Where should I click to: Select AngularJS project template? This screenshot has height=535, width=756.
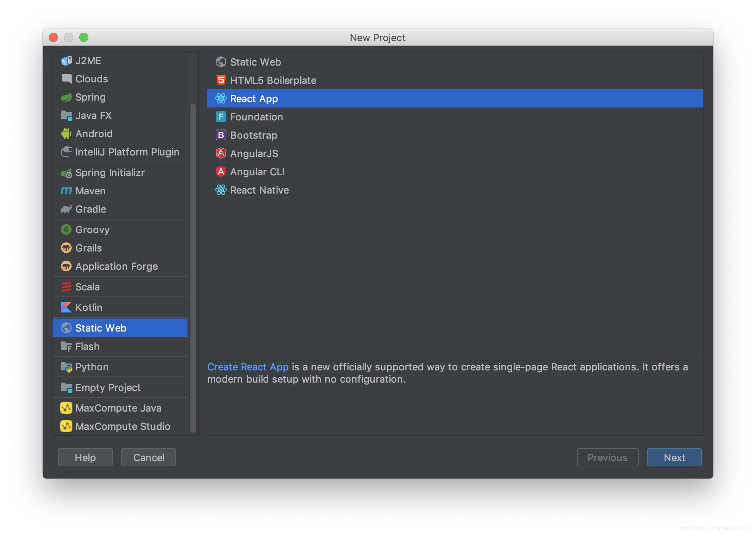tap(254, 153)
